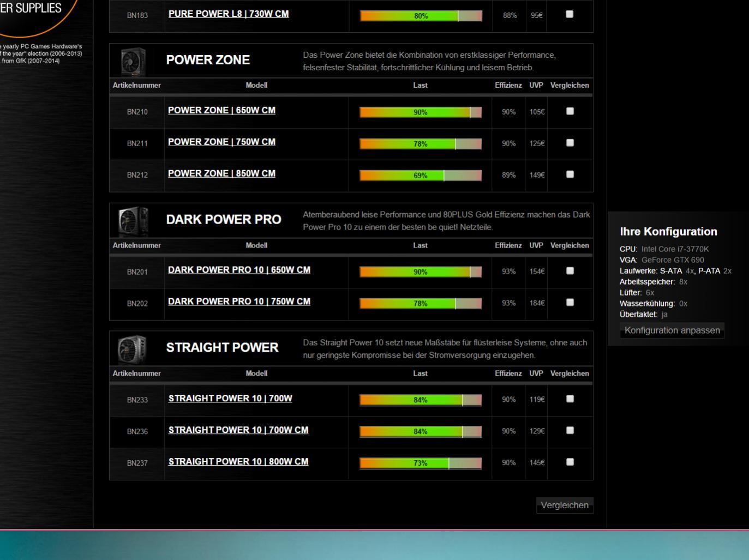This screenshot has width=749, height=560.
Task: Click the Effizienz column header in Power Zone table
Action: point(508,86)
